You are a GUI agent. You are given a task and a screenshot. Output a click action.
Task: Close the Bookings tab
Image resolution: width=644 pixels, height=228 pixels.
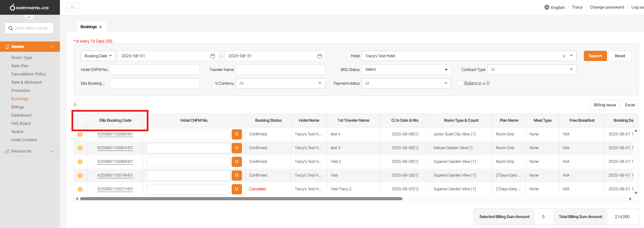101,27
